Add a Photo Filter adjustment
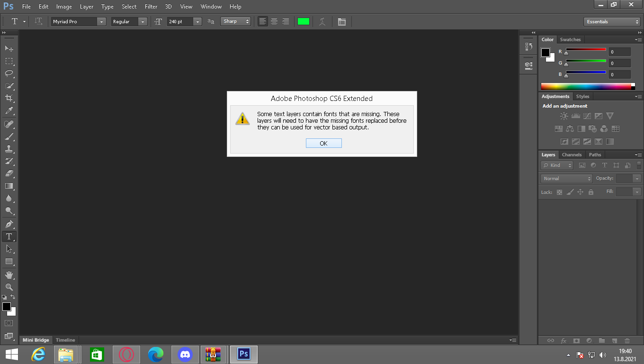644x364 pixels. pos(592,128)
